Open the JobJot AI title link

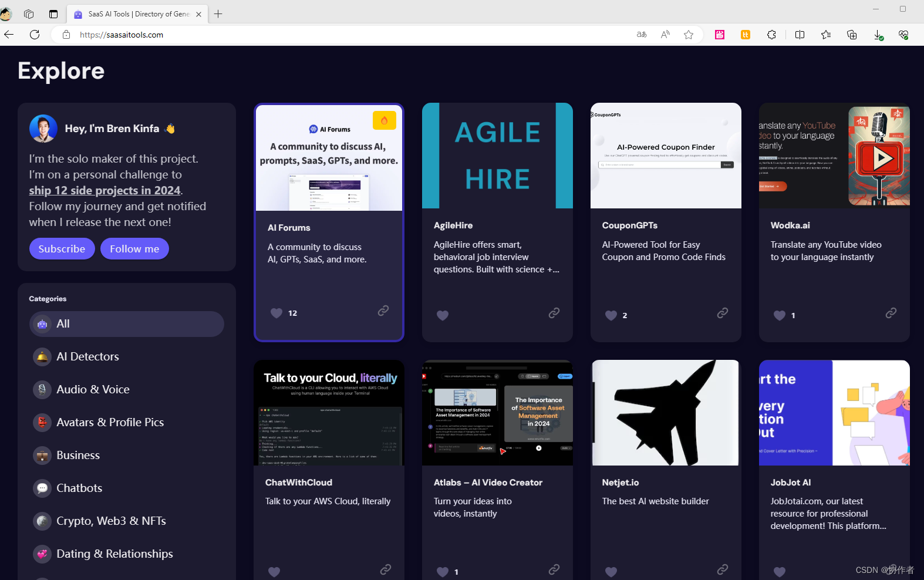coord(791,483)
